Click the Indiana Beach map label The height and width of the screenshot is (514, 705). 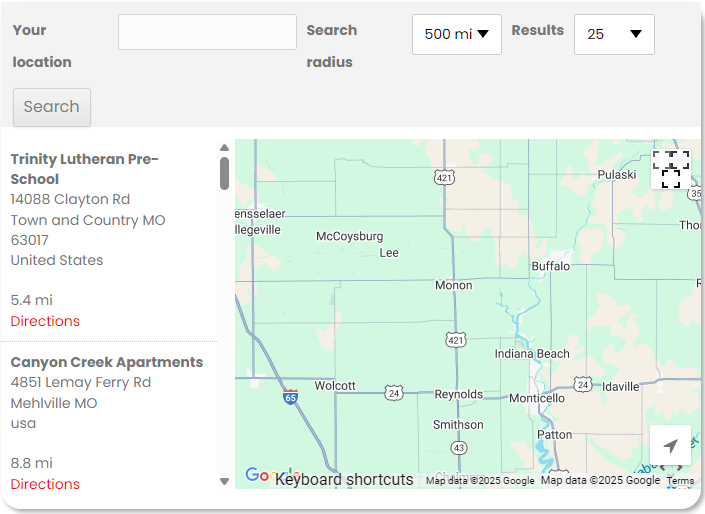[532, 354]
